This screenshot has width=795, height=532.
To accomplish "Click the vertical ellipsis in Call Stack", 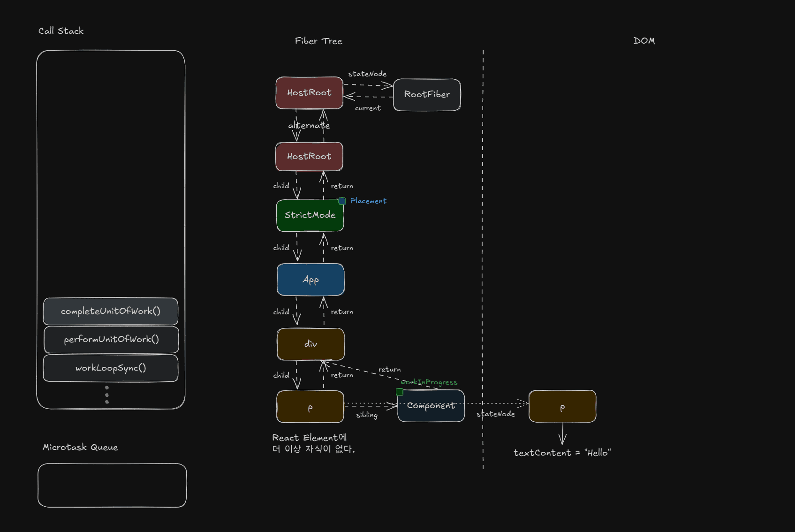I will pos(107,395).
